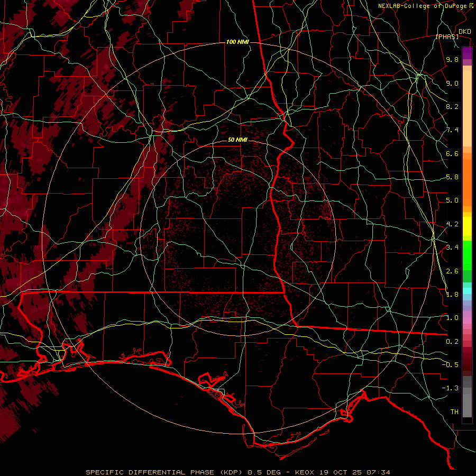Click the 0.2 value on the color scale
476x476 pixels.
tap(452, 342)
